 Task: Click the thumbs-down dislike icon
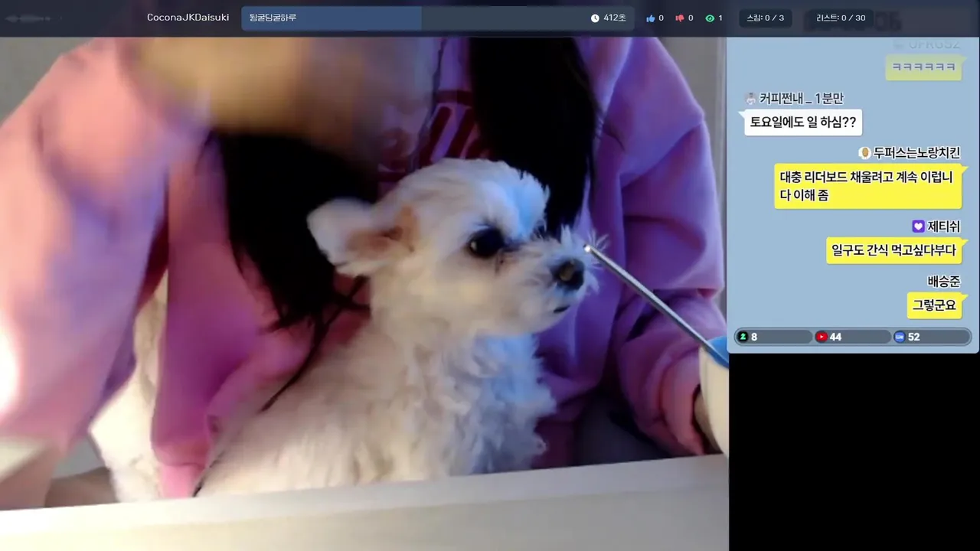point(679,18)
